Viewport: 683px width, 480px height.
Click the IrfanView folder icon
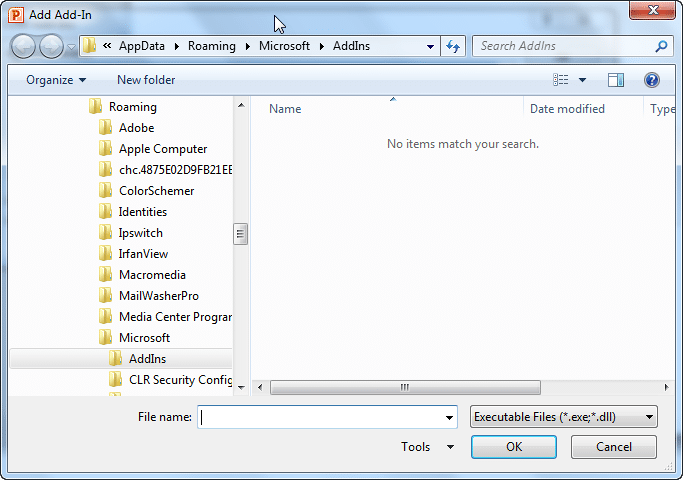pyautogui.click(x=105, y=254)
